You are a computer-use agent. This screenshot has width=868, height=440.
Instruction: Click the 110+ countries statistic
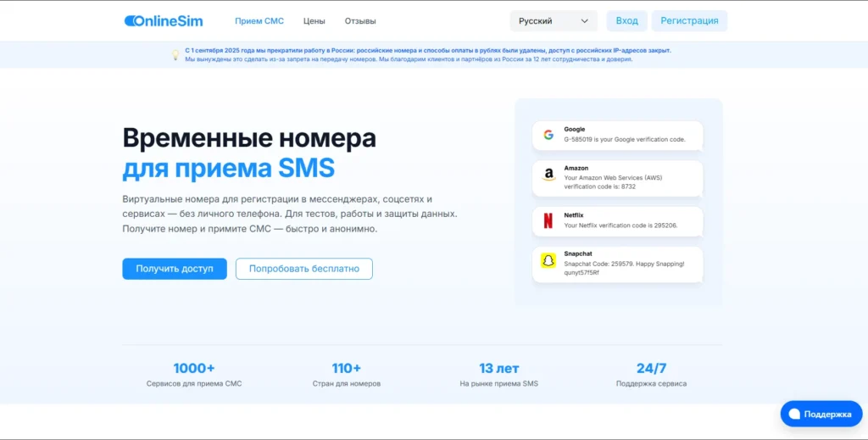[x=346, y=368]
